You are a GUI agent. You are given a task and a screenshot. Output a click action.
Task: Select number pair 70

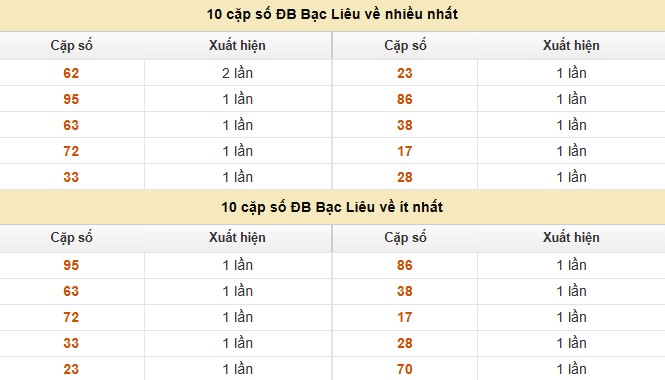pyautogui.click(x=405, y=369)
